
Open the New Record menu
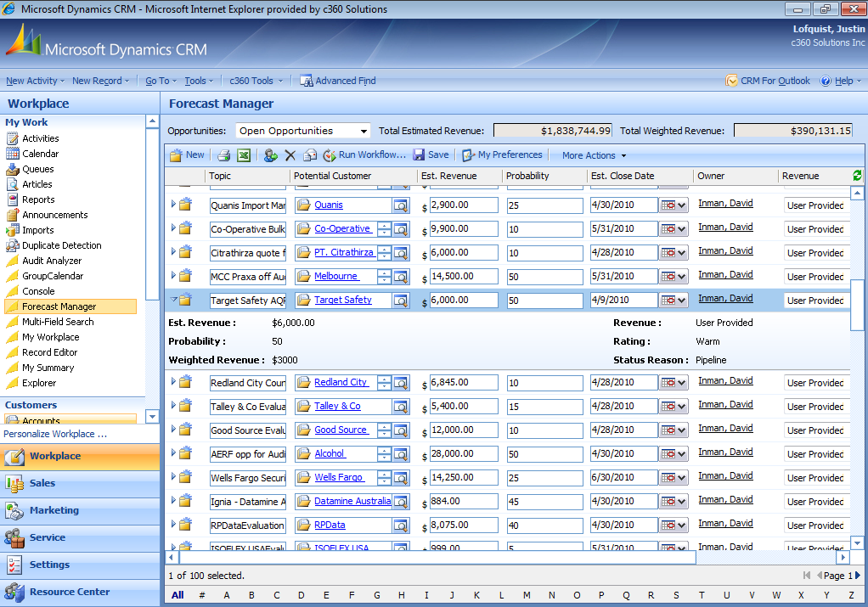pos(100,81)
